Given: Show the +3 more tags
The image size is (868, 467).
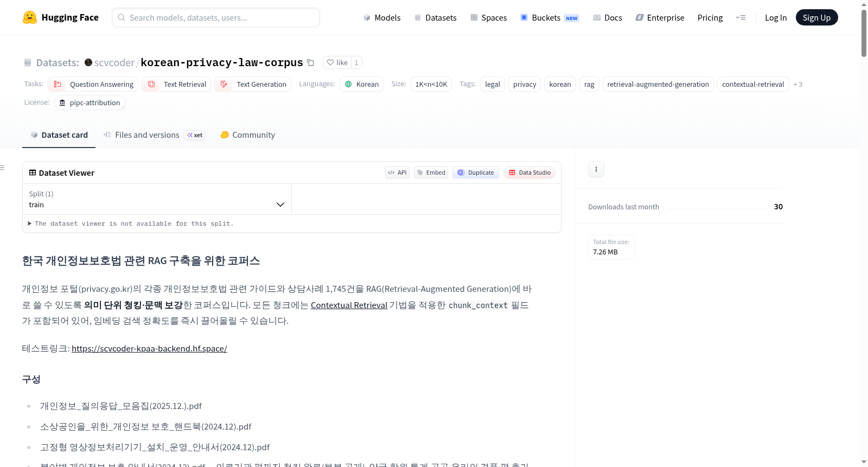Looking at the screenshot, I should click(x=797, y=85).
